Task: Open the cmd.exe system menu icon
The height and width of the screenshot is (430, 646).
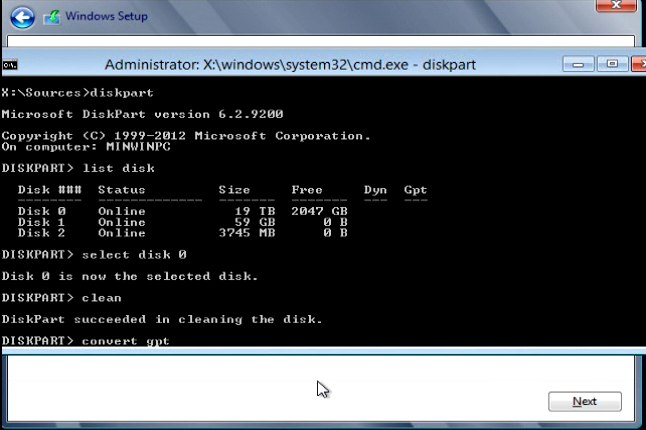Action: pyautogui.click(x=10, y=64)
